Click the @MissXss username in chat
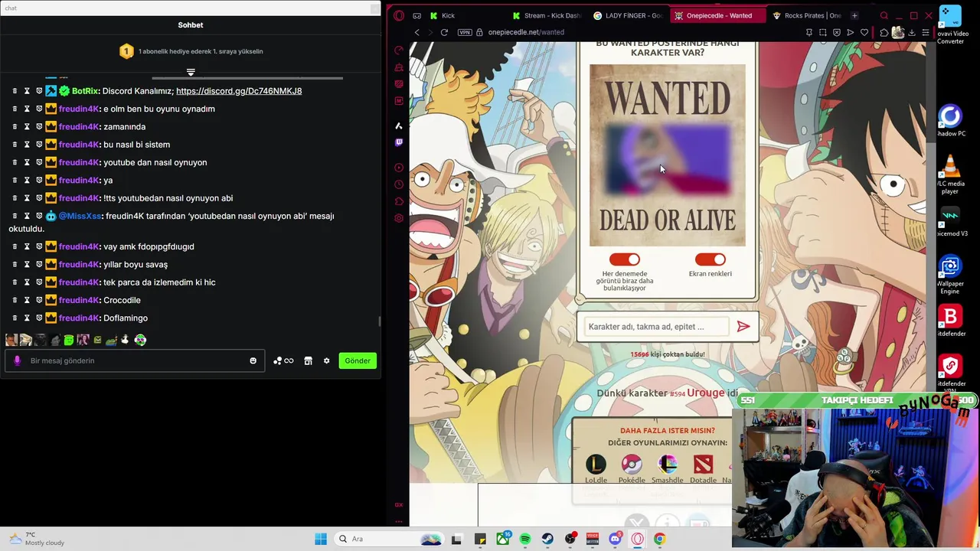The height and width of the screenshot is (551, 980). pos(80,216)
